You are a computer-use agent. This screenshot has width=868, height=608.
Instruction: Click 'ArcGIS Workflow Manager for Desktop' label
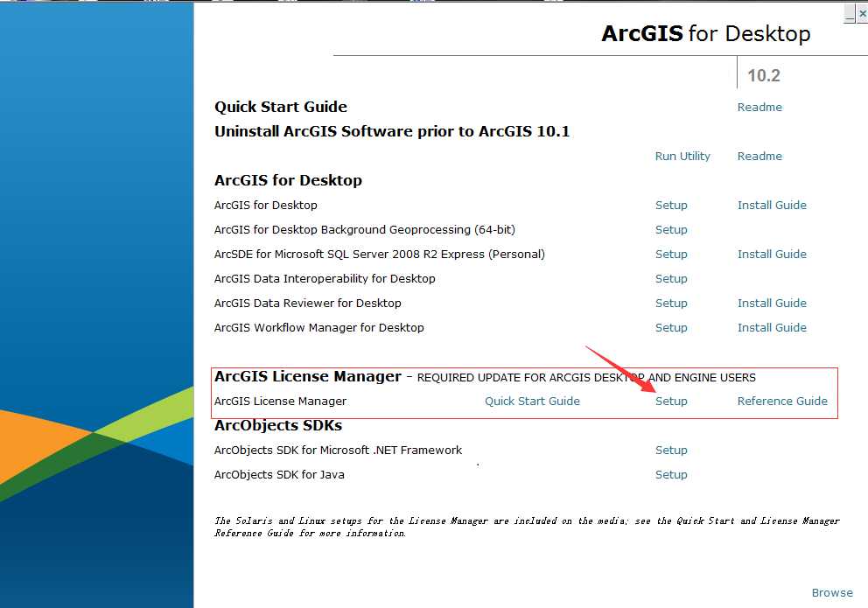[x=318, y=327]
